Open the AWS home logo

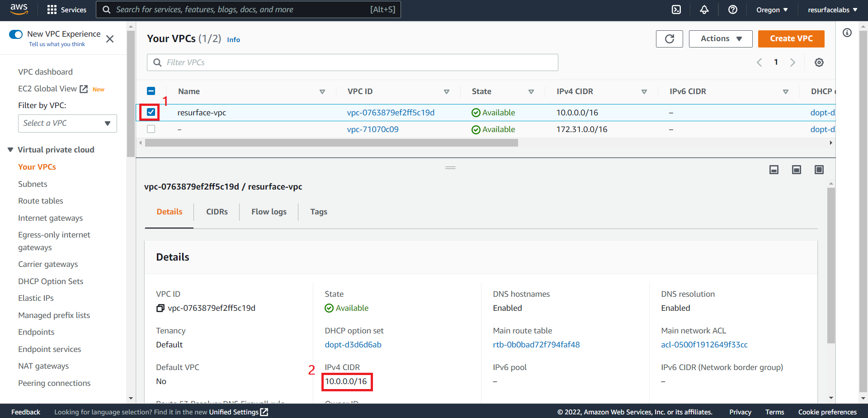[x=19, y=9]
